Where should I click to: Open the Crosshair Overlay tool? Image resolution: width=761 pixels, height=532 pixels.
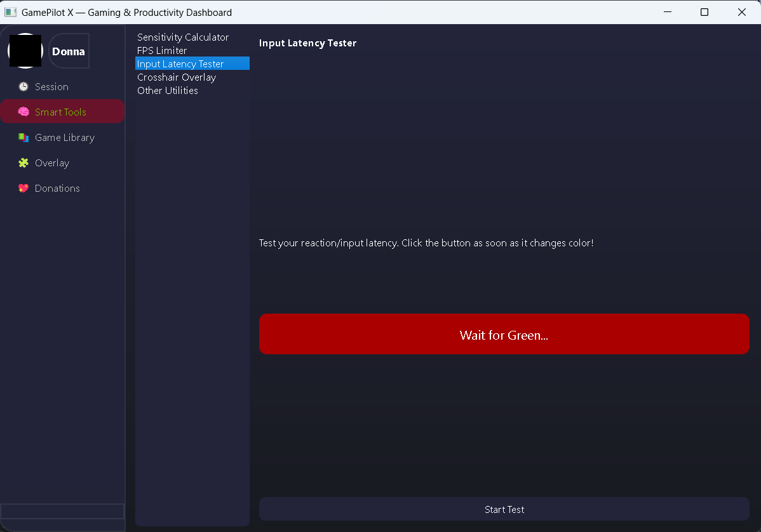[x=177, y=77]
